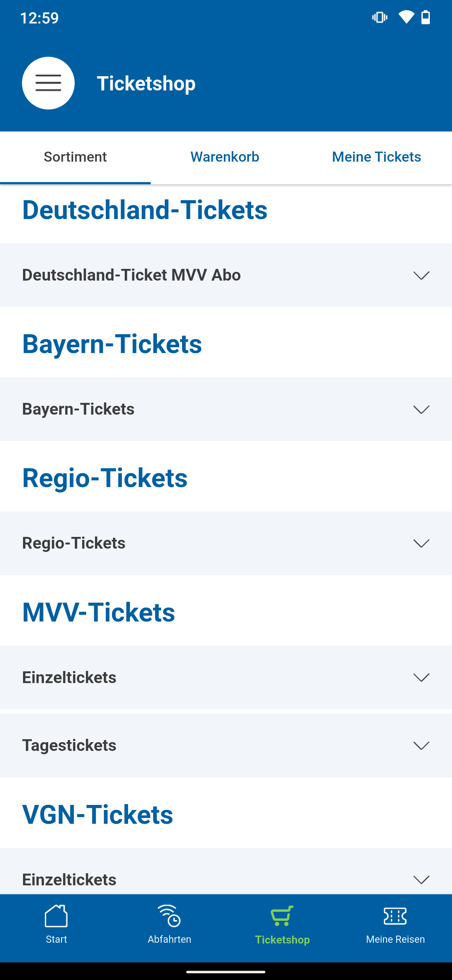452x980 pixels.
Task: Open Meine Reisen ticket icon
Action: [x=395, y=916]
